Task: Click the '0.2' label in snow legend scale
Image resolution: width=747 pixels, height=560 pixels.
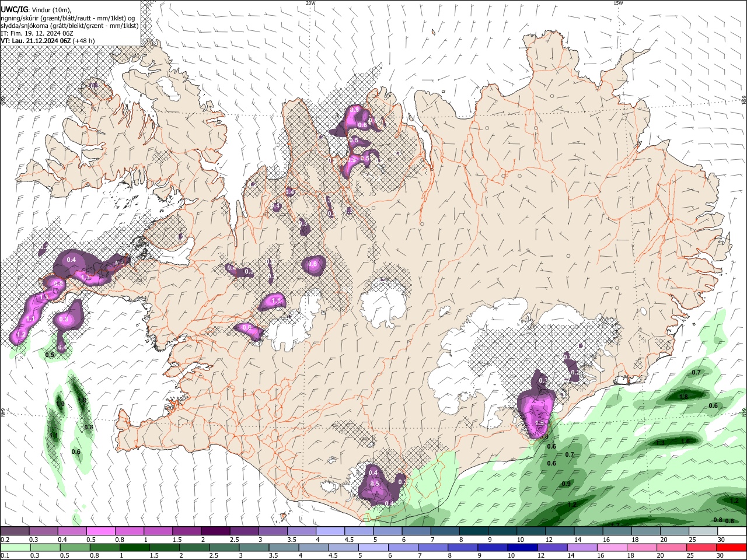Action: [x=5, y=540]
